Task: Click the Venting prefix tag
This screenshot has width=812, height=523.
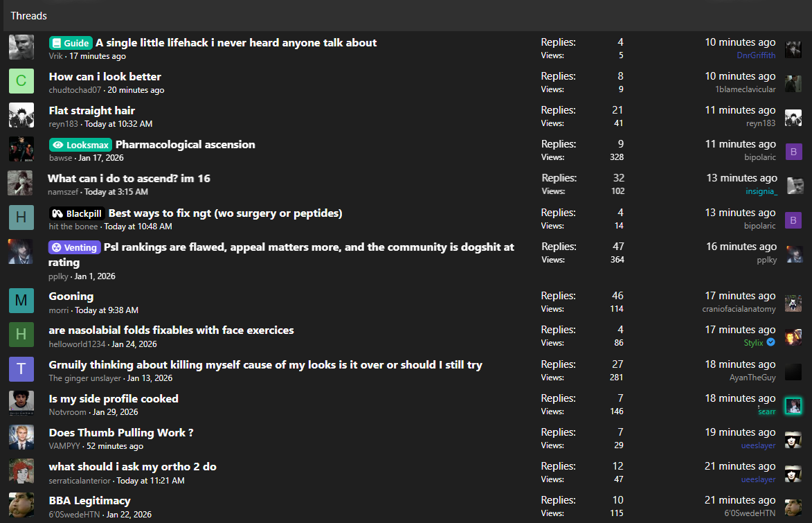Action: click(x=75, y=247)
